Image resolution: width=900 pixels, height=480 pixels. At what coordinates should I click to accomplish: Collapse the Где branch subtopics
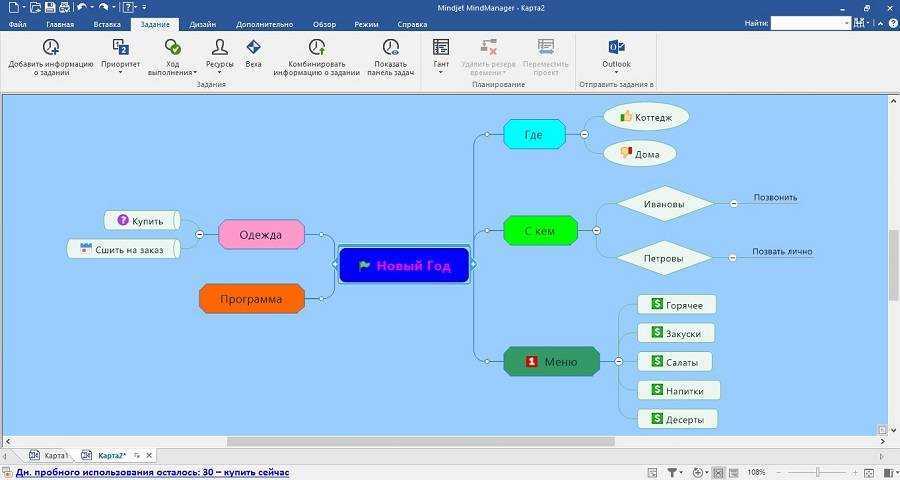point(584,134)
